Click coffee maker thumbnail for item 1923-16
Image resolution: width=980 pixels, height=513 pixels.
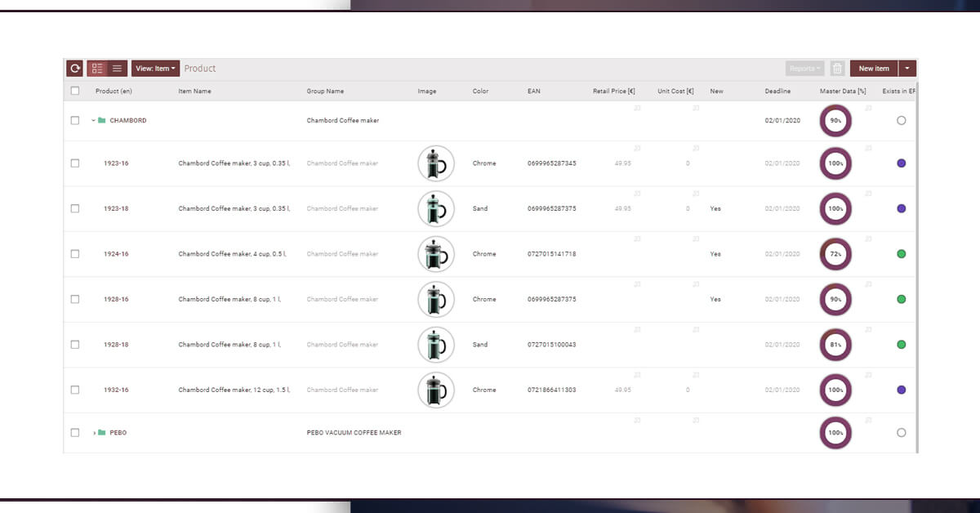435,163
